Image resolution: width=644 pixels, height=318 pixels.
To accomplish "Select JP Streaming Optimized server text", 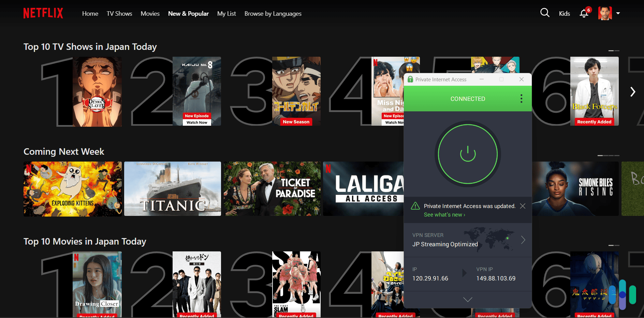I will [445, 244].
